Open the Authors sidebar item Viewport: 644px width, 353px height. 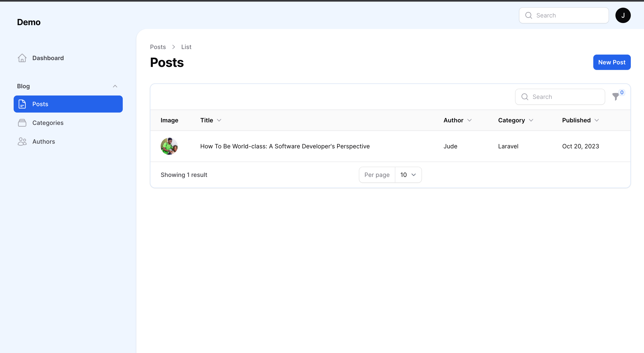43,142
